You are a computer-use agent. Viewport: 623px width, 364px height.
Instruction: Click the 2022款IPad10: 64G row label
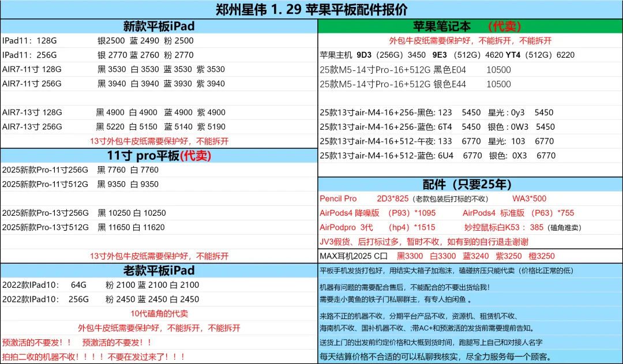44,285
